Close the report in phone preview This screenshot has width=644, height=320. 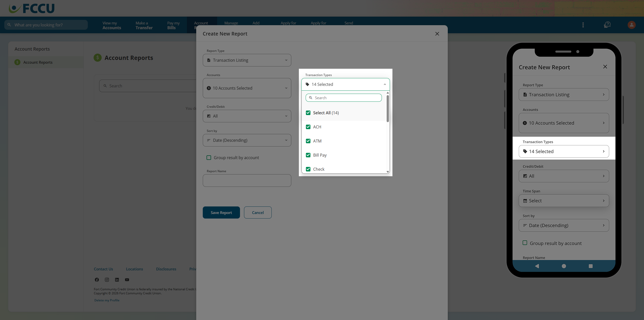tap(605, 67)
